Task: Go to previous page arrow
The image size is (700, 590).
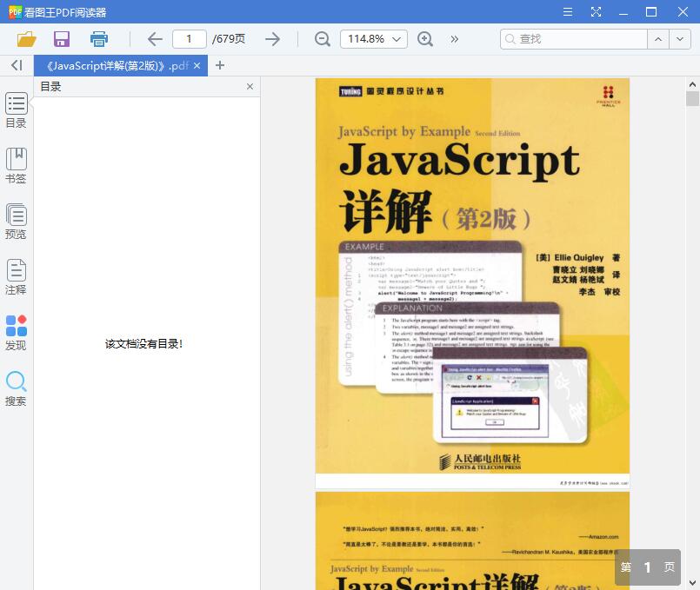Action: point(155,39)
